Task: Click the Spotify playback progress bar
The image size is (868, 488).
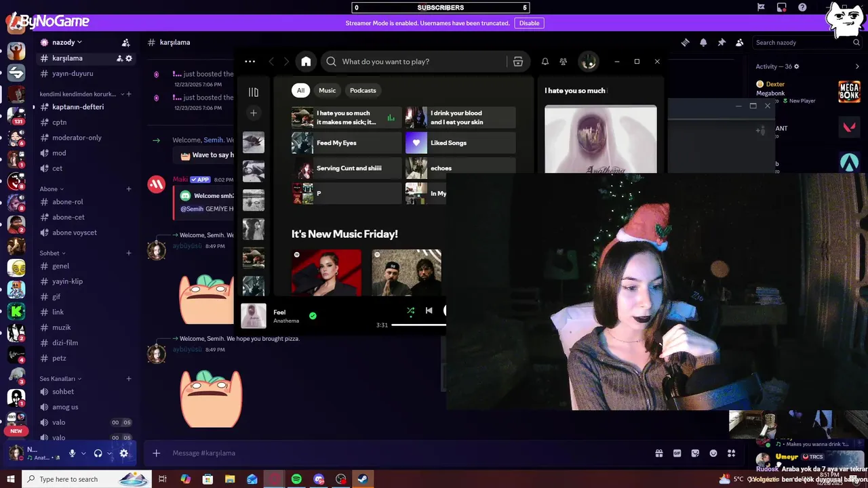Action: [x=418, y=325]
